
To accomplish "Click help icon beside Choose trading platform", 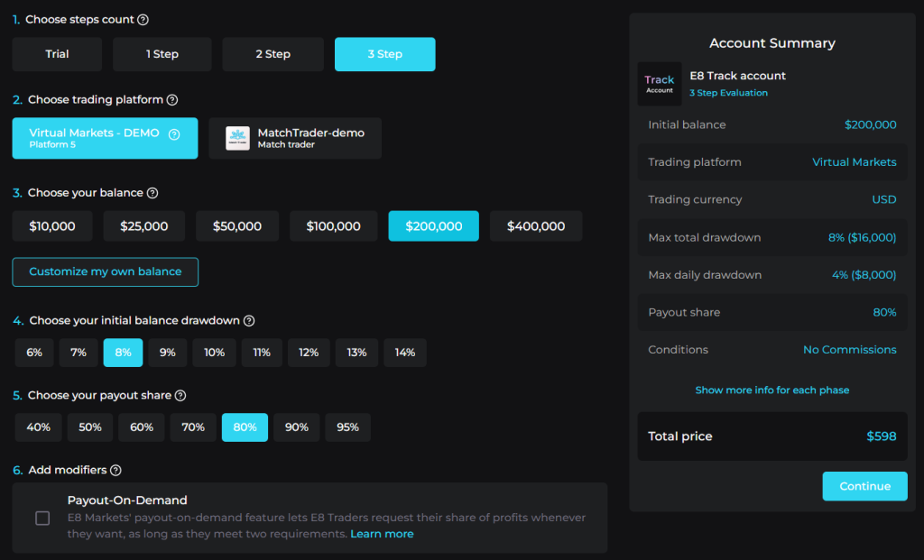I will coord(172,100).
